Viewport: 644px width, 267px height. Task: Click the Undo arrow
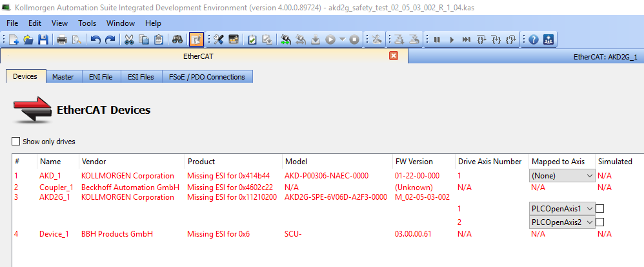coord(96,39)
